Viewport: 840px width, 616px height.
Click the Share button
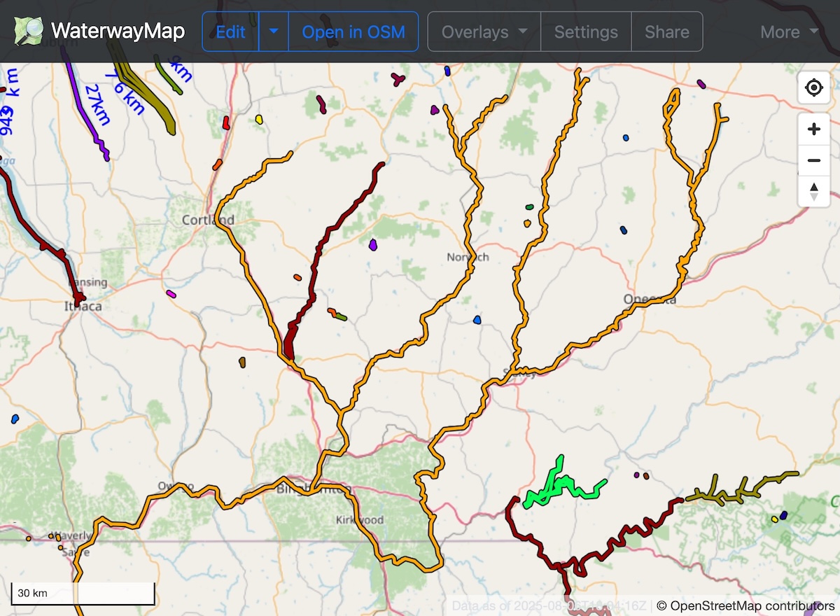point(667,31)
